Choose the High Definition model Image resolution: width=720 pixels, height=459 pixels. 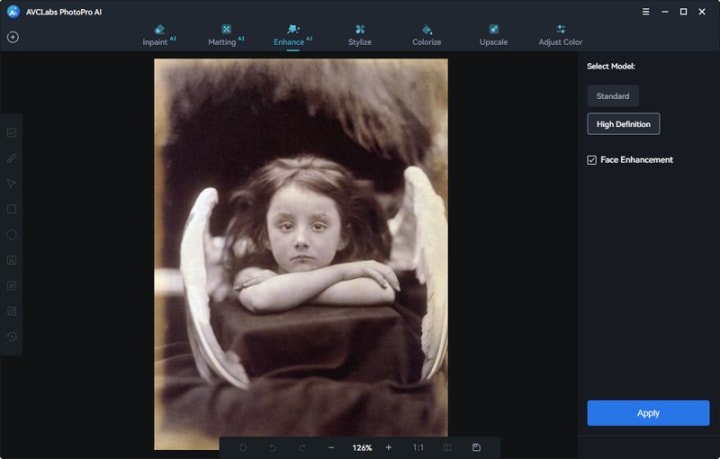click(x=623, y=124)
